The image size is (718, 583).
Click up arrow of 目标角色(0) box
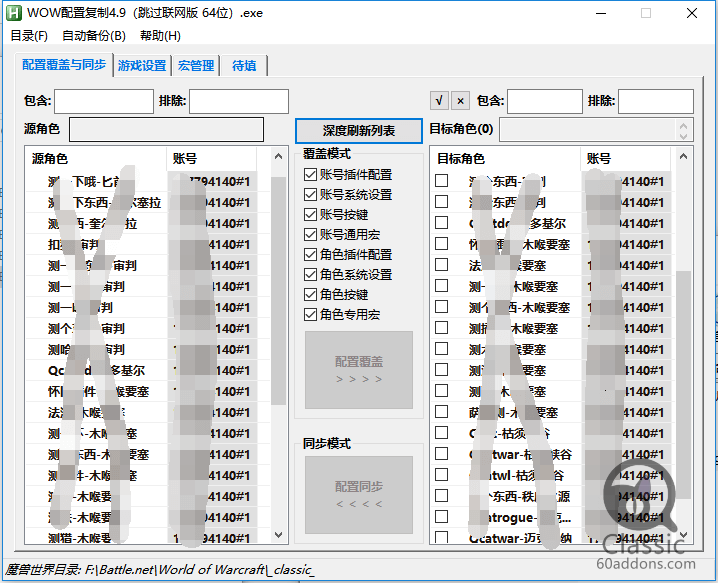pyautogui.click(x=684, y=125)
